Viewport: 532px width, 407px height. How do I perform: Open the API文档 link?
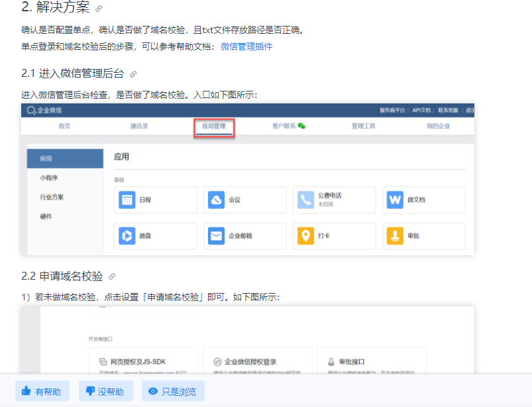pyautogui.click(x=421, y=110)
